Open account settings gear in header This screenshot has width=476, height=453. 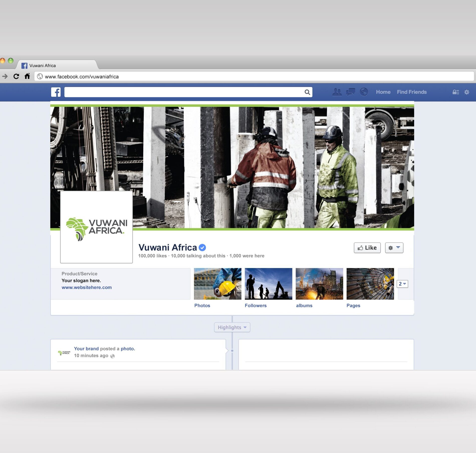pyautogui.click(x=466, y=92)
